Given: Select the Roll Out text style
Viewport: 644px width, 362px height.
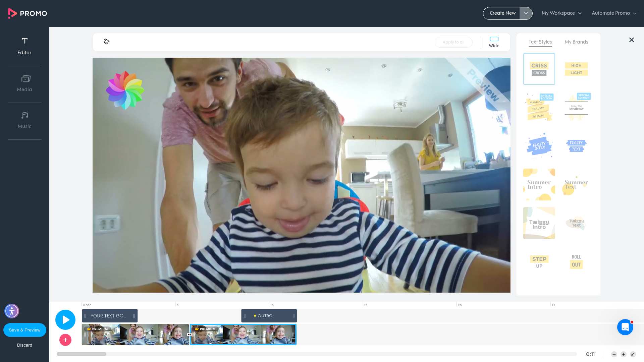Looking at the screenshot, I should tap(576, 261).
